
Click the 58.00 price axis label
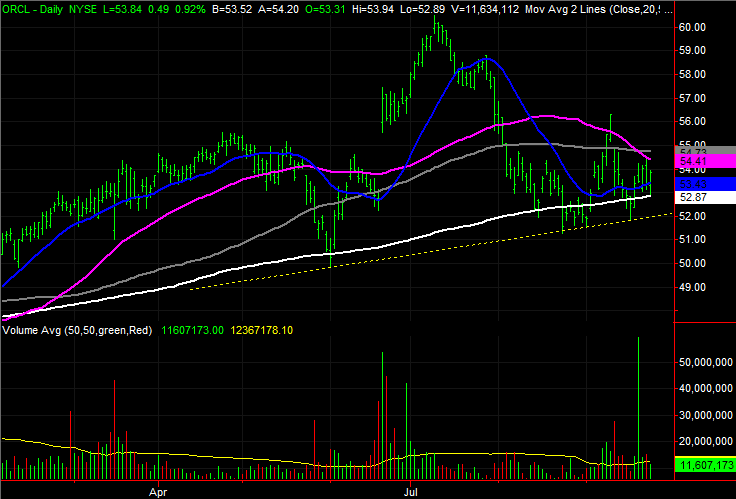[x=692, y=75]
